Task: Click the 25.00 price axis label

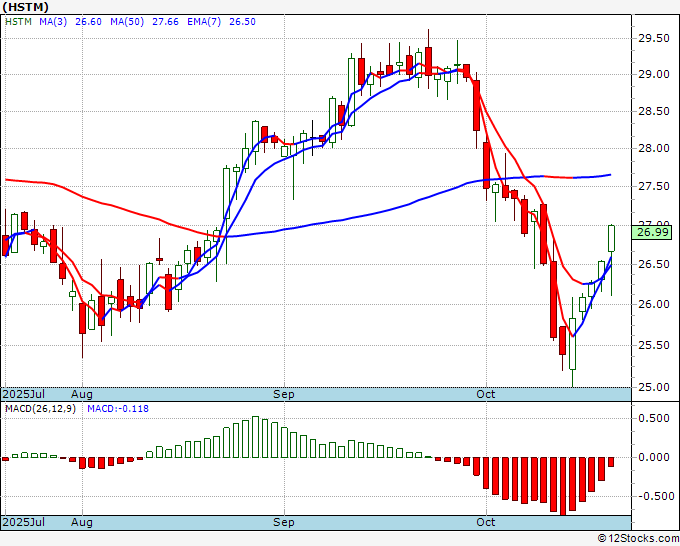Action: click(x=654, y=387)
